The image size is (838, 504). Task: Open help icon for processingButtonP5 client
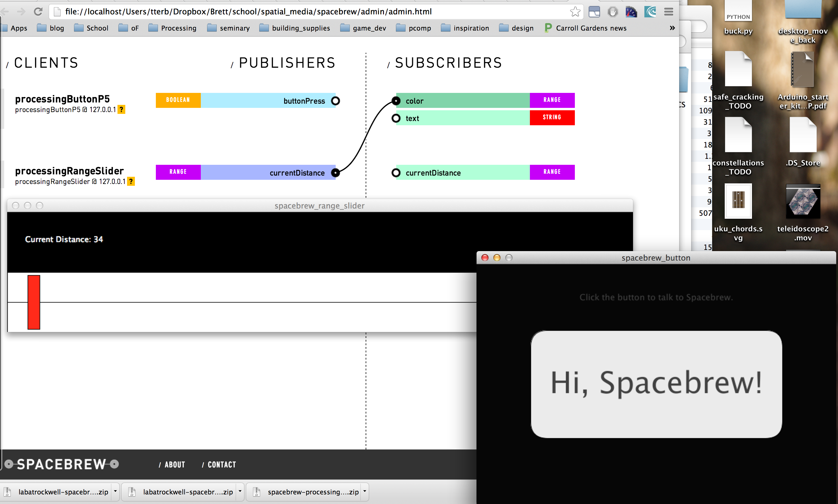pyautogui.click(x=121, y=110)
